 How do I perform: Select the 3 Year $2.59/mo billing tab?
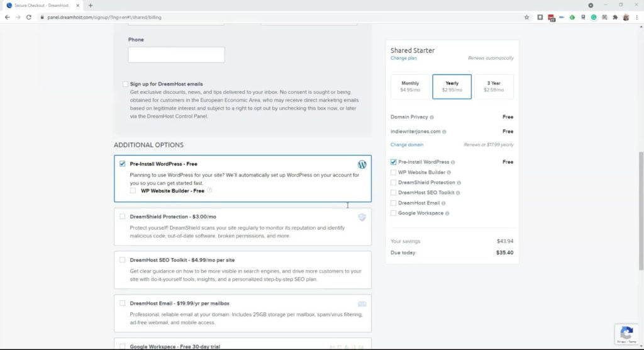[x=494, y=86]
